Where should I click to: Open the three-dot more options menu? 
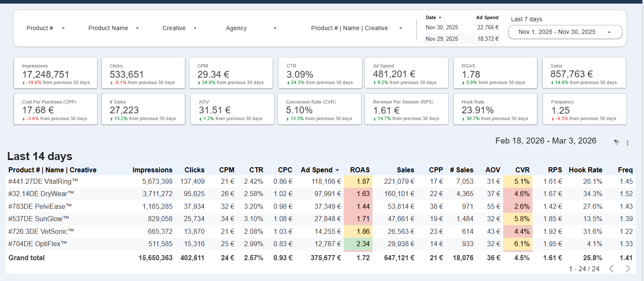point(627,143)
